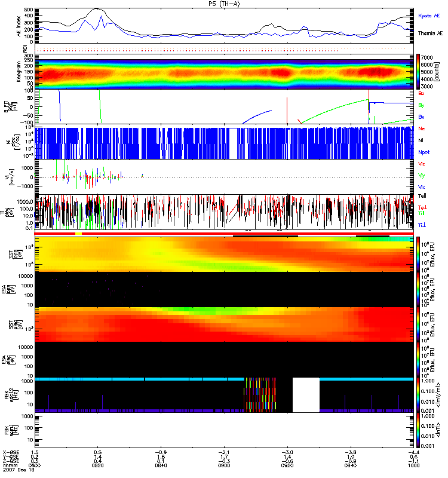Click the 0840 time tick label
This screenshot has width=448, height=478.
161,465
